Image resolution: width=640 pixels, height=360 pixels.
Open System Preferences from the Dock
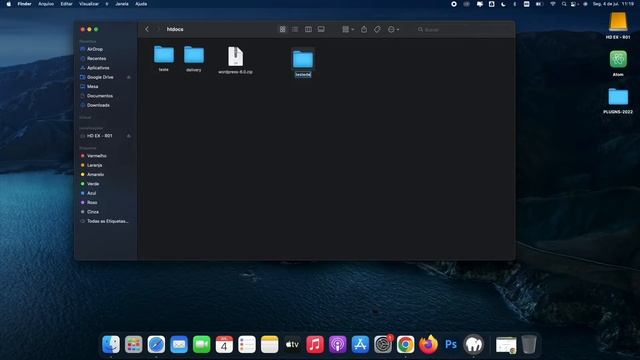[x=383, y=344]
